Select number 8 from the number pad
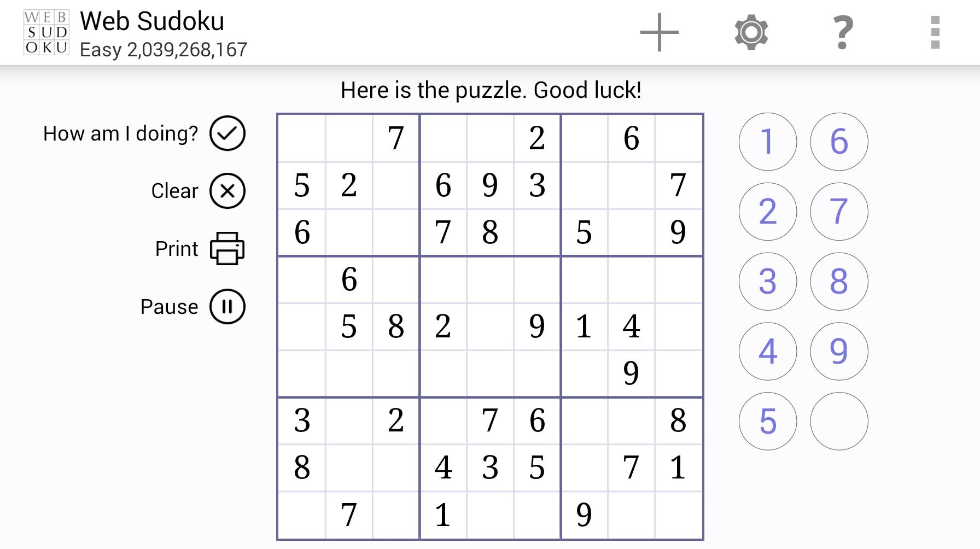 838,282
